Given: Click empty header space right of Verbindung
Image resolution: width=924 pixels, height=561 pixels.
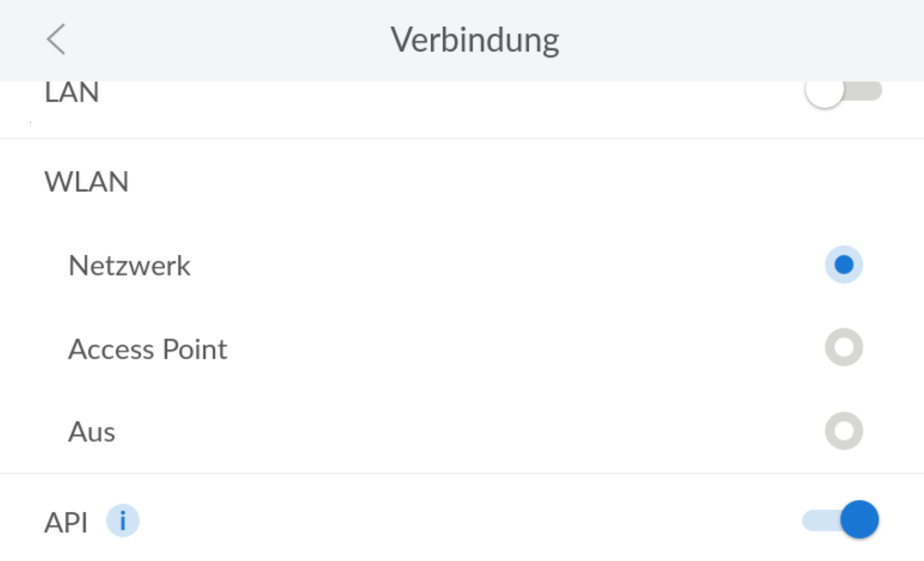Looking at the screenshot, I should click(x=743, y=40).
